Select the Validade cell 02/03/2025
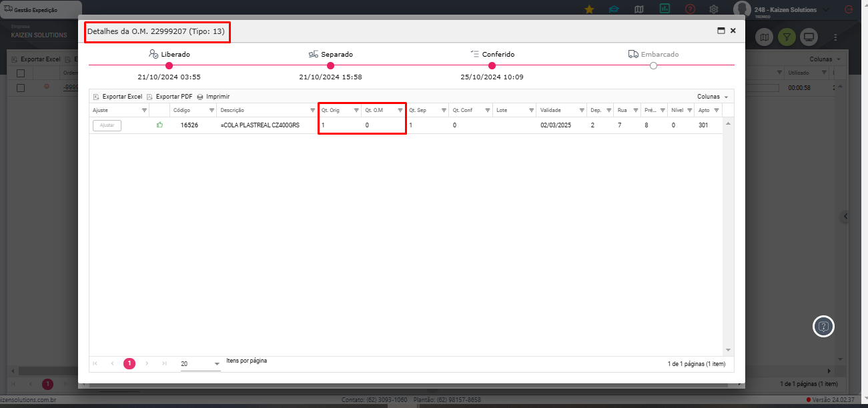The height and width of the screenshot is (408, 868). [x=556, y=125]
